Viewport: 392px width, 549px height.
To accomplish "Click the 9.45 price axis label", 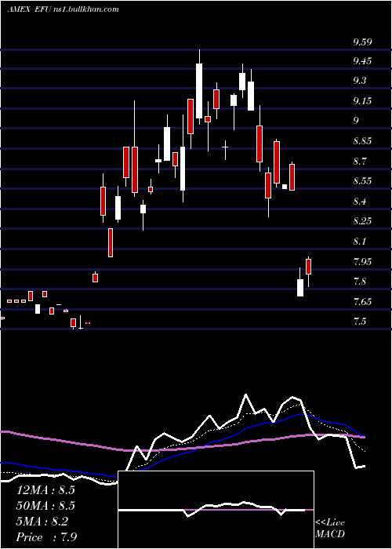I will point(362,61).
